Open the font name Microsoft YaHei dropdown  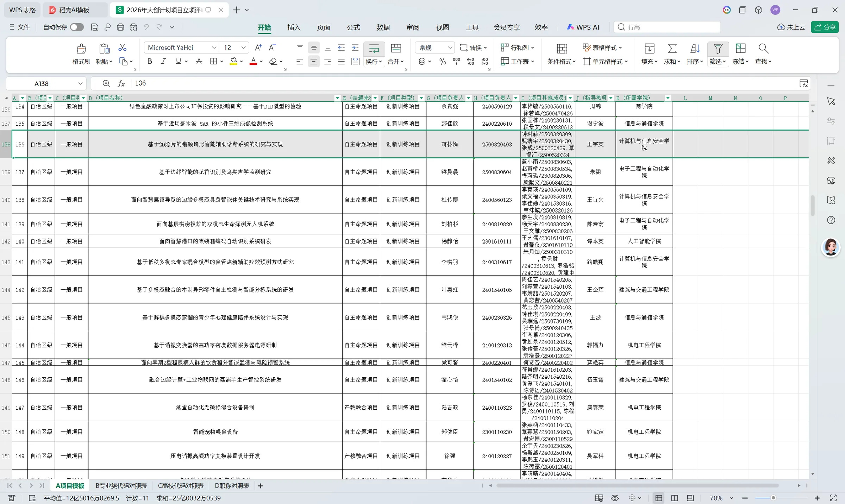(x=214, y=48)
